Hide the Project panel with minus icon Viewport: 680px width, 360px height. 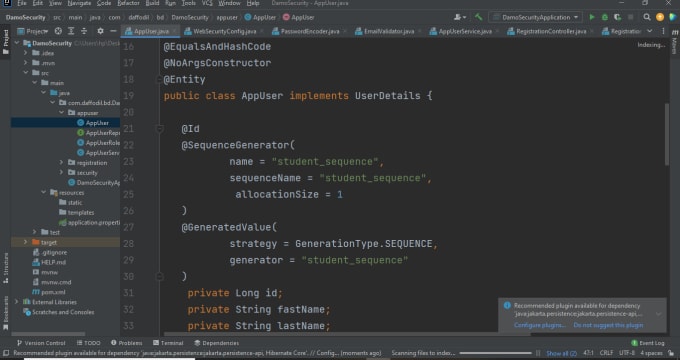[113, 31]
